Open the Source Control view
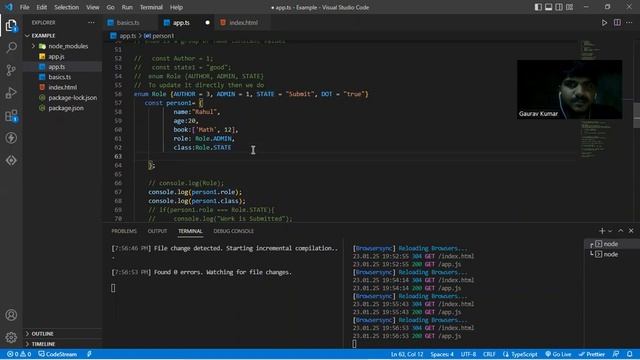 tap(11, 70)
